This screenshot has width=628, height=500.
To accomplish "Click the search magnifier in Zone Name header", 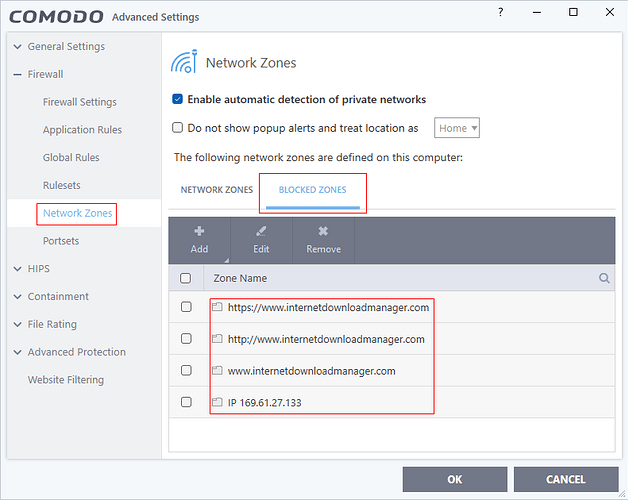I will click(x=604, y=279).
